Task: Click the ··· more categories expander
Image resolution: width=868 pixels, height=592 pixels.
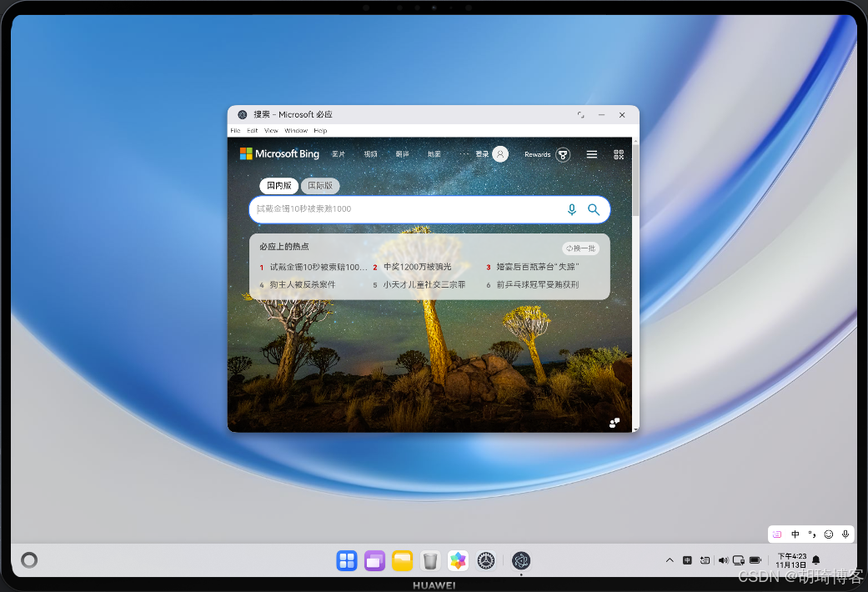Action: click(464, 153)
